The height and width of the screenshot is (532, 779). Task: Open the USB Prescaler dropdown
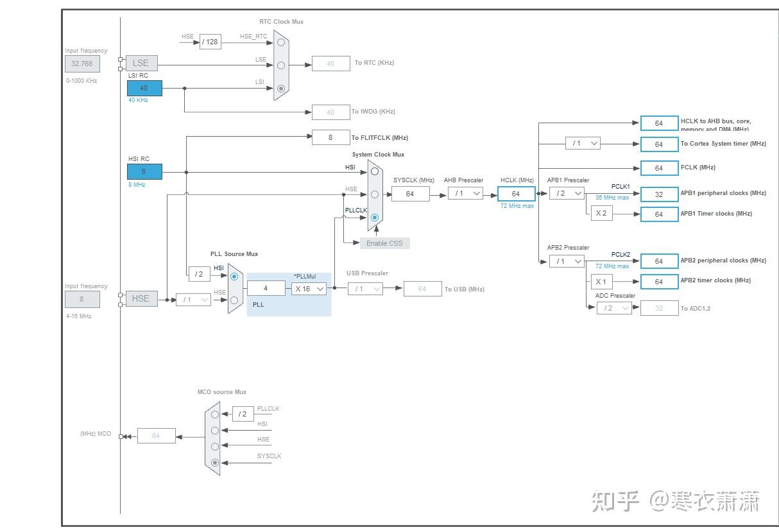[364, 289]
